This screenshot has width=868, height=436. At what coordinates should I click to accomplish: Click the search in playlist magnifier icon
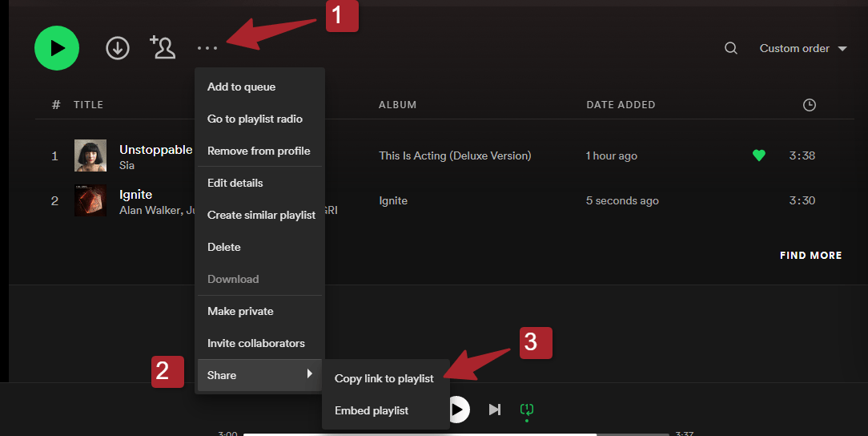point(731,48)
